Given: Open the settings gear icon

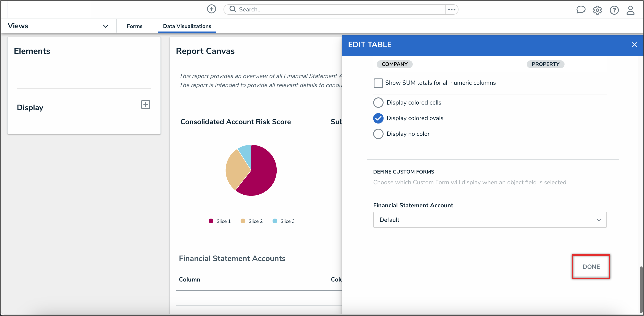Looking at the screenshot, I should coord(597,10).
